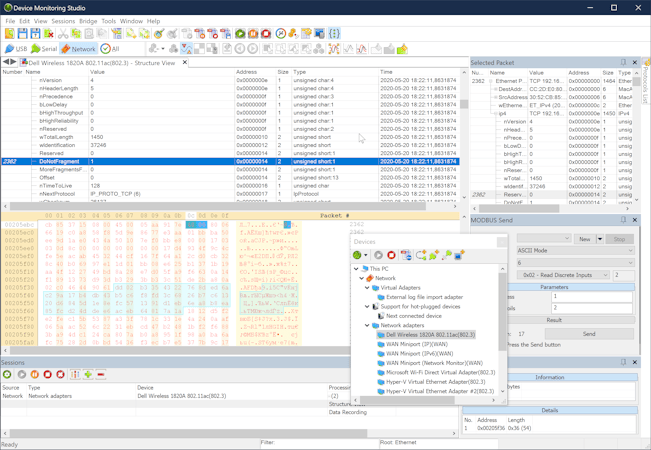Open the Bridge menu
The width and height of the screenshot is (651, 450).
coord(88,21)
